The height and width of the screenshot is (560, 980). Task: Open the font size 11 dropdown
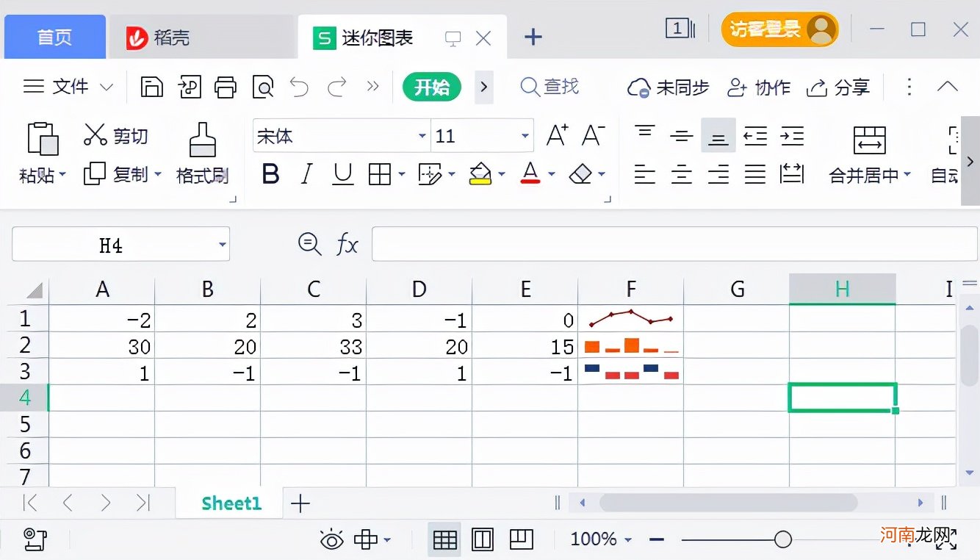(x=525, y=136)
